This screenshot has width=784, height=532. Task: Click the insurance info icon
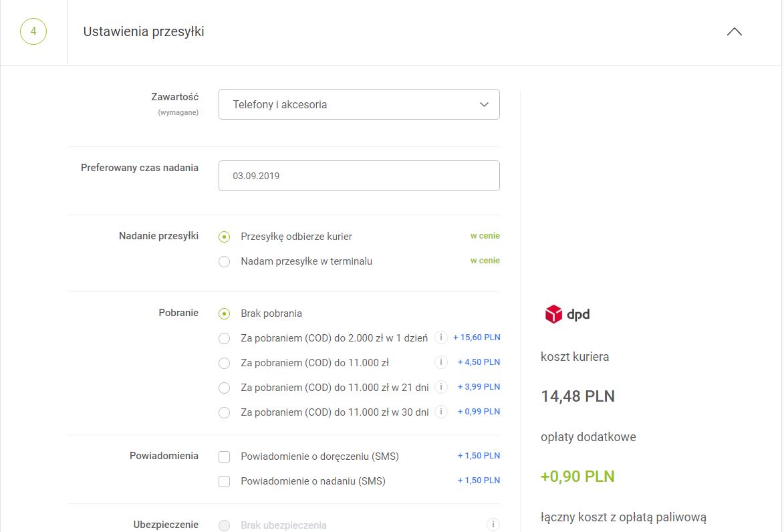[493, 525]
